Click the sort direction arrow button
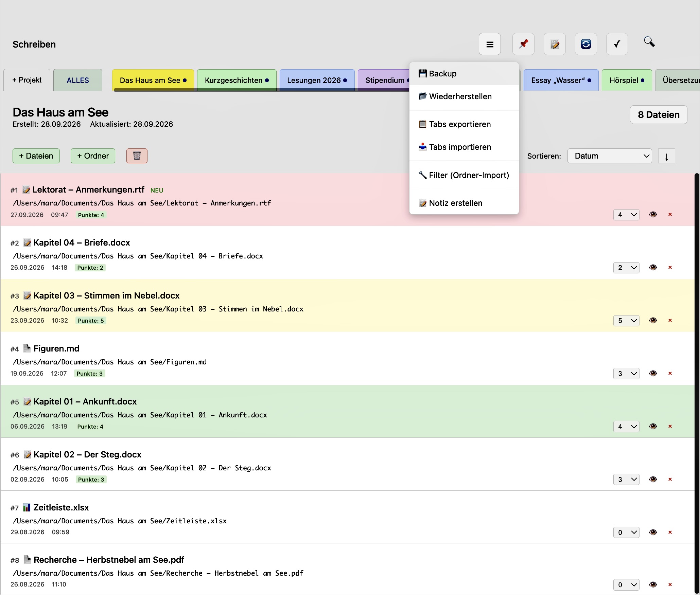 click(667, 156)
